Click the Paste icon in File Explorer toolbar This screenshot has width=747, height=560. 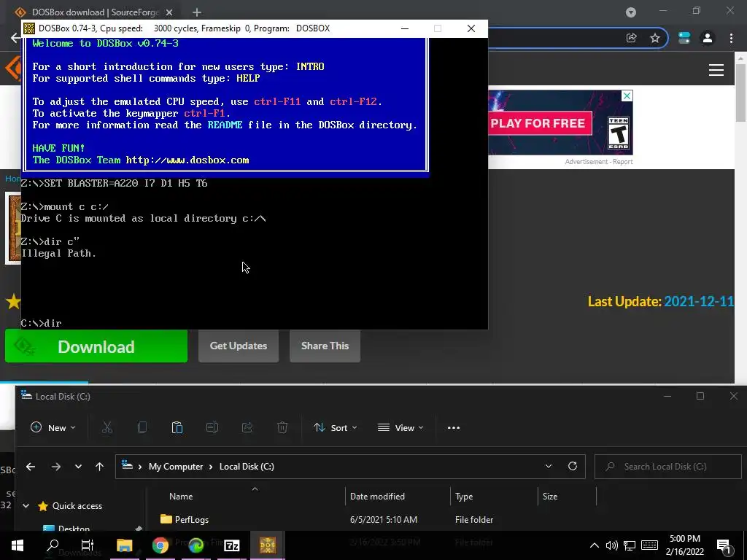pos(177,427)
